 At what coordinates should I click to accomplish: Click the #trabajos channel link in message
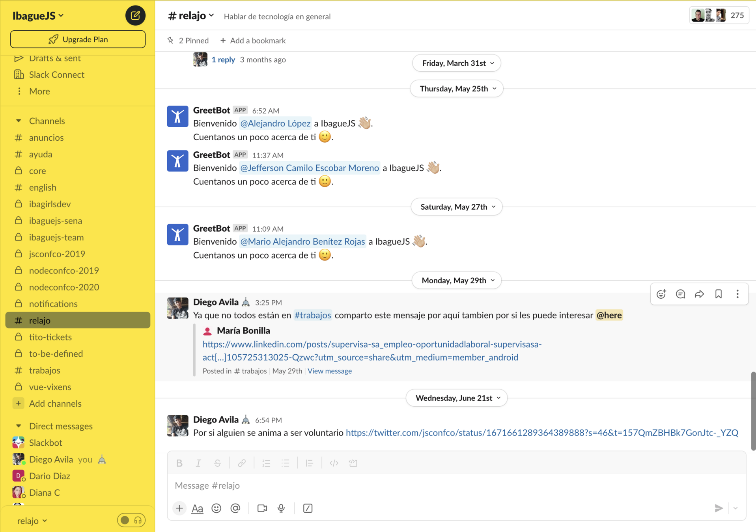(313, 315)
